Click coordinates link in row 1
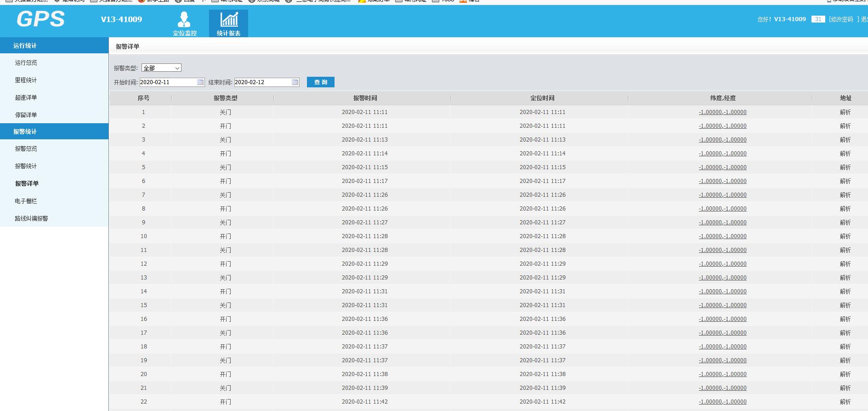This screenshot has width=868, height=411. (722, 112)
